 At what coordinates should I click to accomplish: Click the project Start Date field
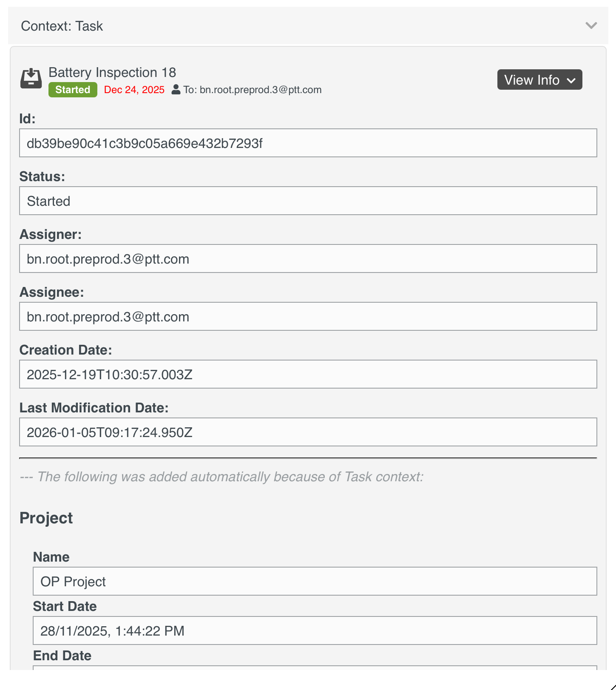315,631
